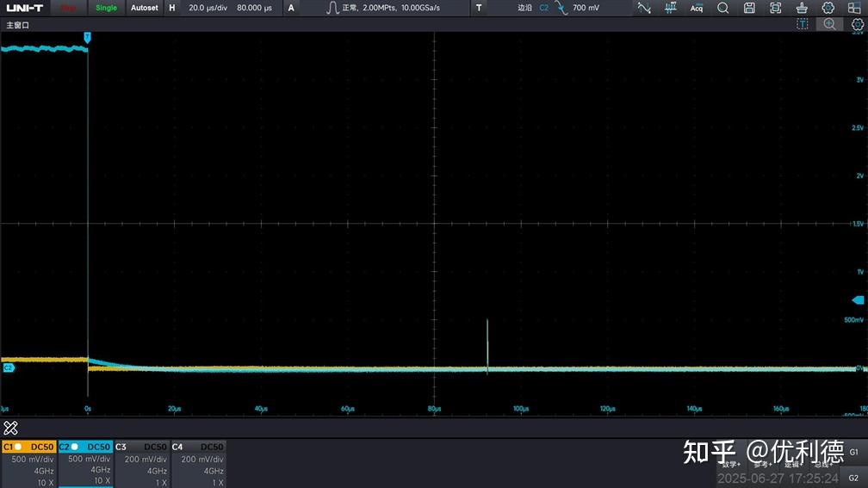Click the date time 2025-06-27 readout

[x=778, y=479]
